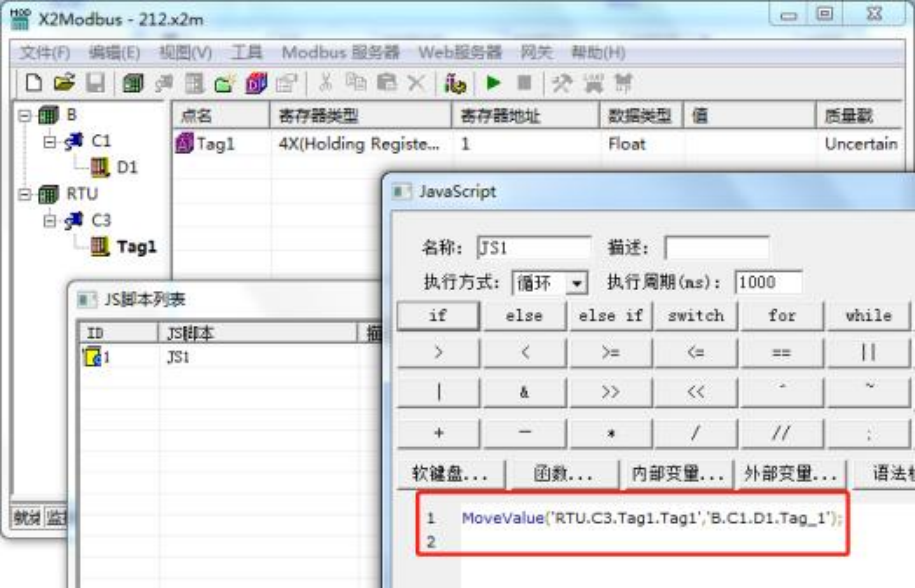Open the 函数... functions button

[x=563, y=474]
